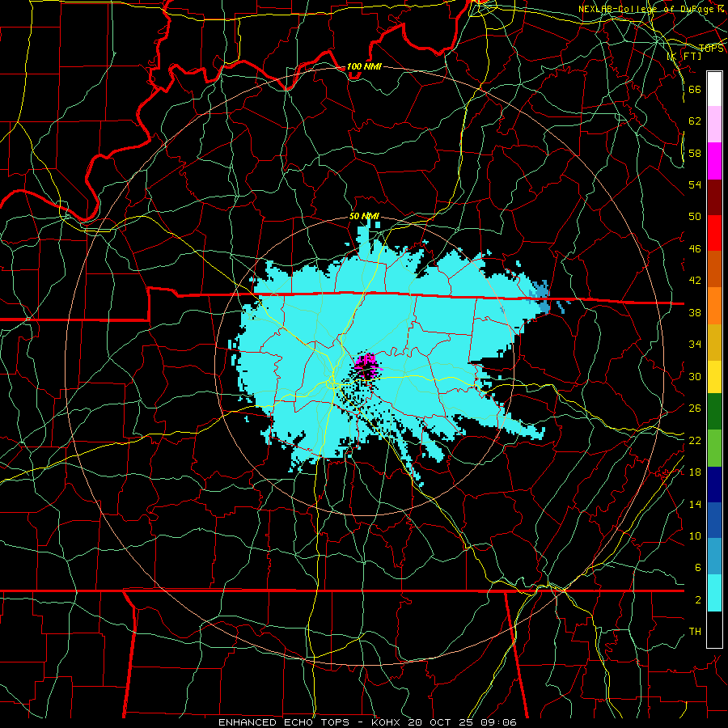Click the 50 NMI range ring label
This screenshot has width=728, height=728.
pos(364,216)
